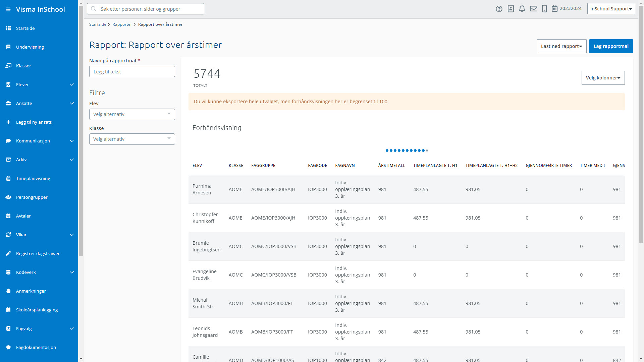Viewport: 644px width, 362px height.
Task: Click the Fagvalg icon in sidebar
Action: point(8,328)
